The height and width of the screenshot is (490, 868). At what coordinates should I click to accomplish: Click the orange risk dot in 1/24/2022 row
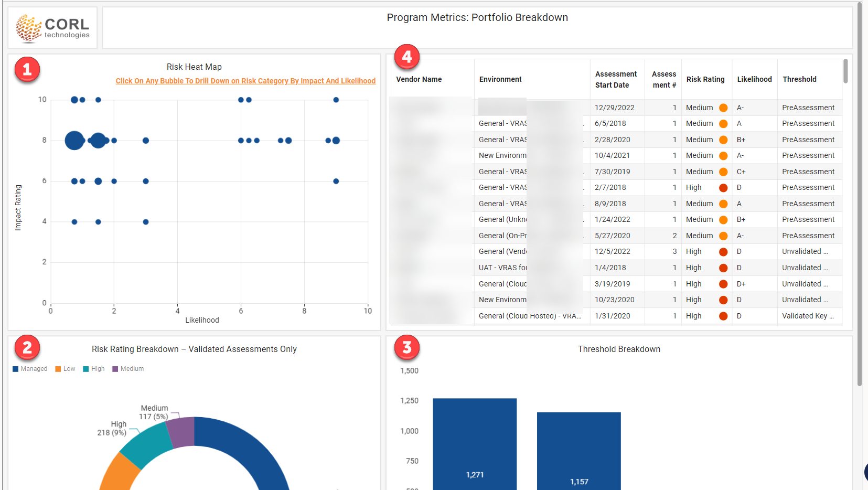[723, 220]
